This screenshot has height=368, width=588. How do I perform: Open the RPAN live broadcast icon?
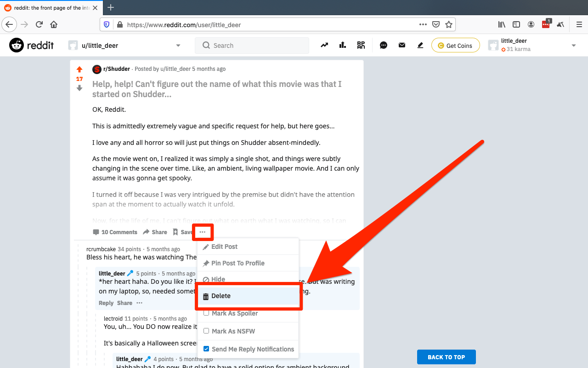pyautogui.click(x=361, y=45)
